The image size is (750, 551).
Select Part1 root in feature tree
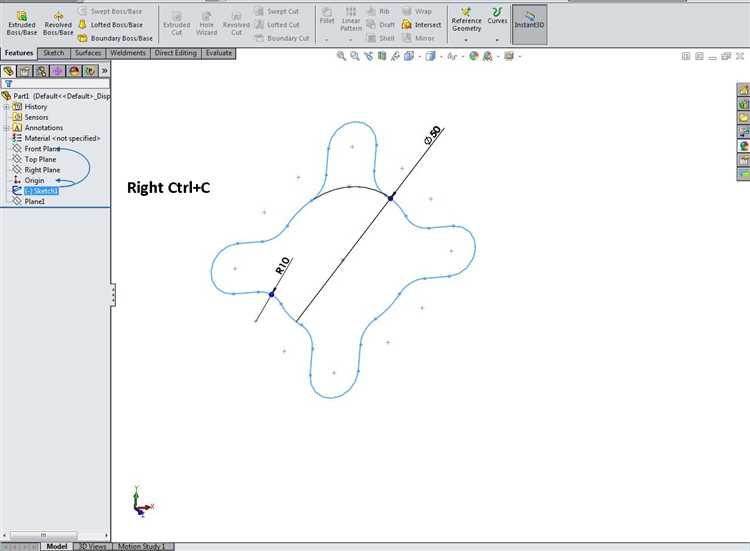(x=56, y=96)
